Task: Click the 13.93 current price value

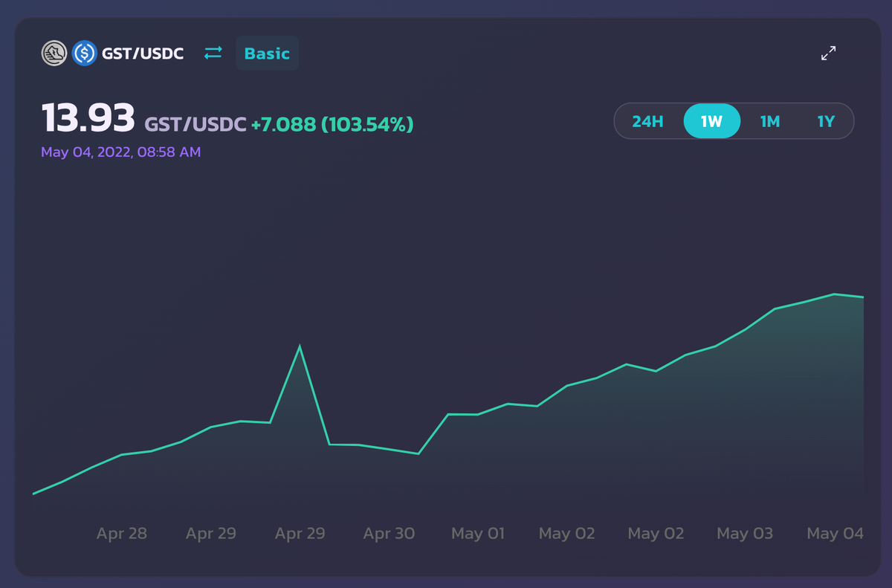Action: tap(88, 118)
